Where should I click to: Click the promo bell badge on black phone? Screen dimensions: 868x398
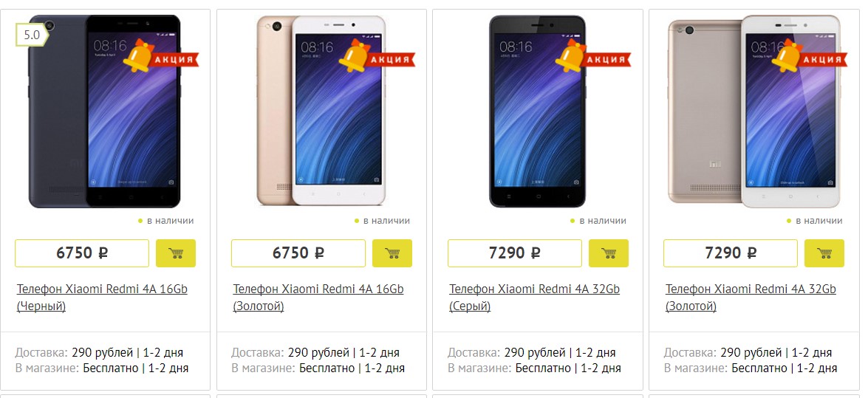coord(160,57)
